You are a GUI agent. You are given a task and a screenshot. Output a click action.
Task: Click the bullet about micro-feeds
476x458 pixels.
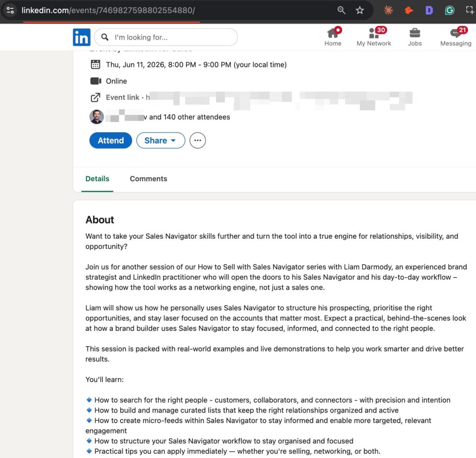258,425
